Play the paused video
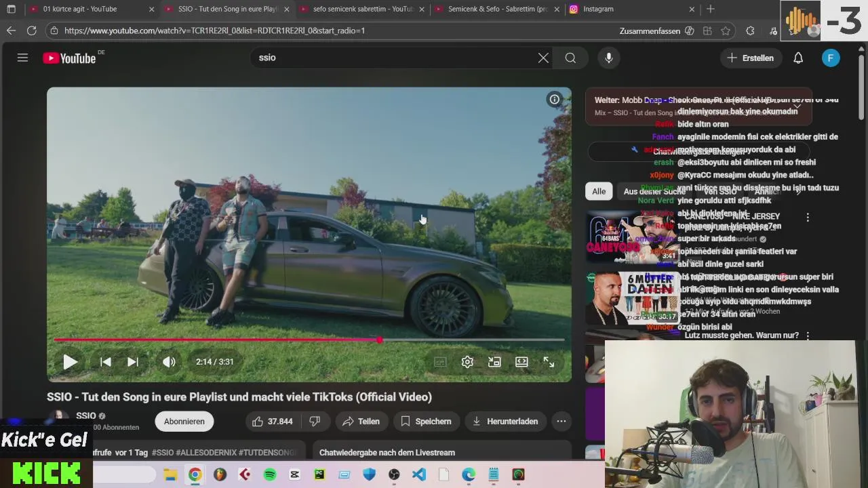This screenshot has width=868, height=488. 70,361
